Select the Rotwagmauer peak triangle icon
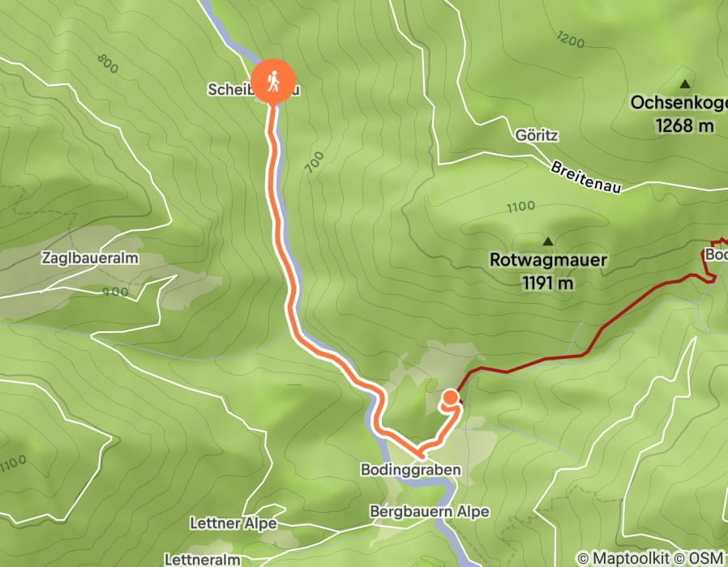The width and height of the screenshot is (728, 567). 548,241
